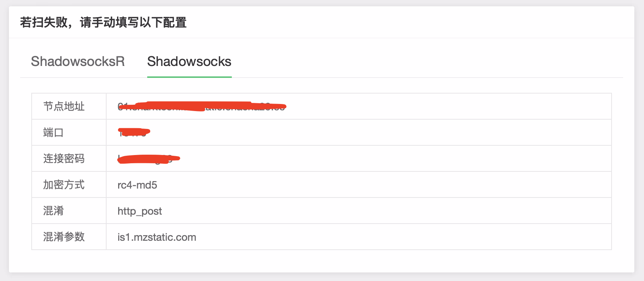
Task: Select the is1.mzstatic.com parameter value
Action: (157, 237)
